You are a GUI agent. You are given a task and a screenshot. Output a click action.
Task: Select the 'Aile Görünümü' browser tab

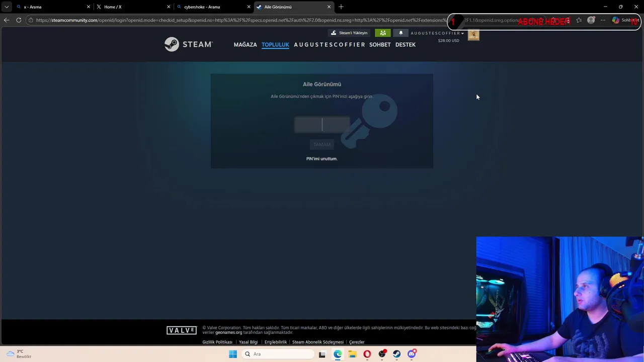coord(293,7)
